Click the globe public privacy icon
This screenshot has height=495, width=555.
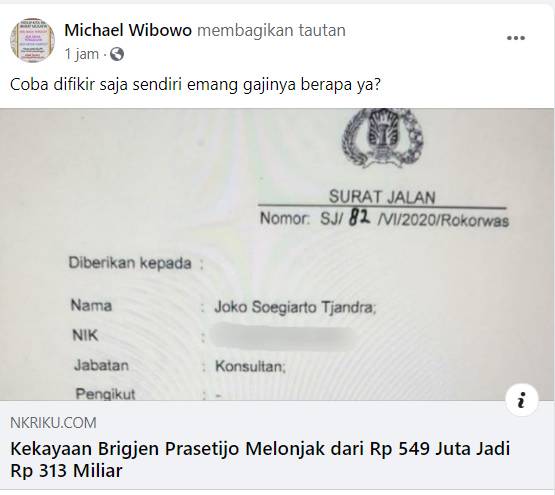117,54
